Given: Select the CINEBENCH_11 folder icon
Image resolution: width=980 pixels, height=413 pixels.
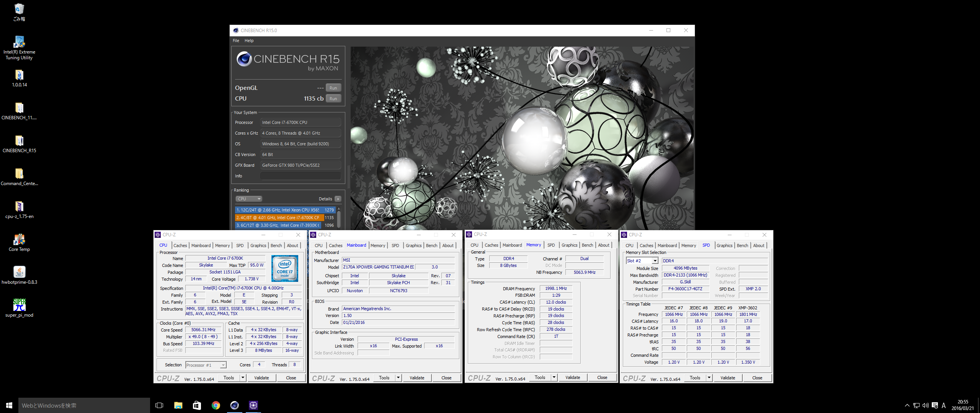Looking at the screenshot, I should click(x=19, y=111).
